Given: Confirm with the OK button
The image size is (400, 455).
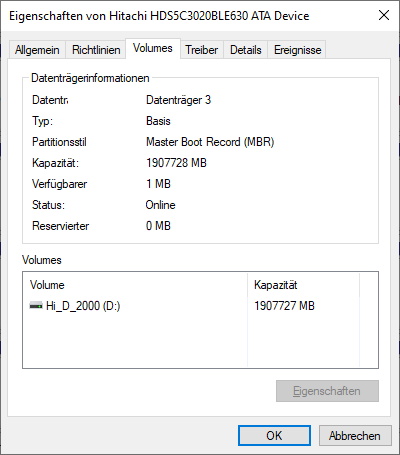Looking at the screenshot, I should pos(274,435).
